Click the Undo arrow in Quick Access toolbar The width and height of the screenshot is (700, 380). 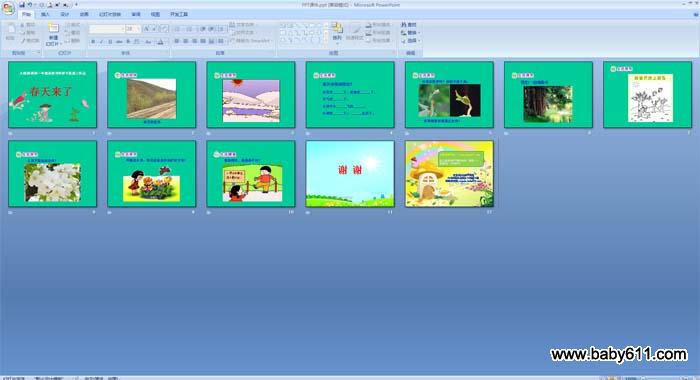click(x=29, y=5)
